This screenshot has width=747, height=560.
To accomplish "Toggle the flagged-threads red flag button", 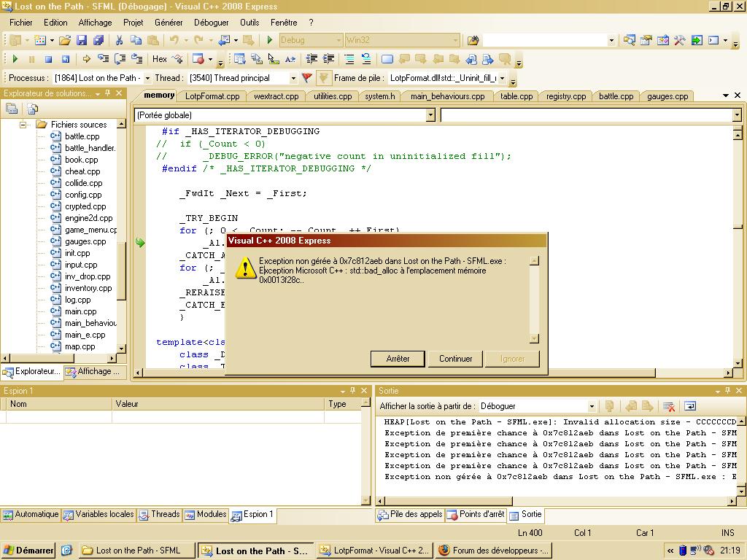I will click(x=307, y=78).
